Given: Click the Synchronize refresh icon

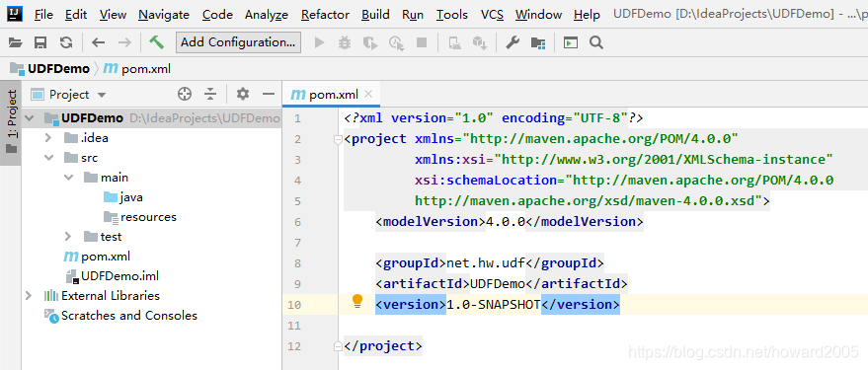Looking at the screenshot, I should click(66, 42).
